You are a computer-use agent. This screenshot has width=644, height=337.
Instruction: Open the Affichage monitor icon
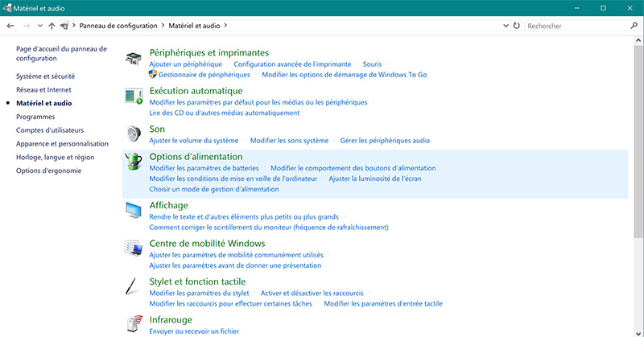point(134,211)
